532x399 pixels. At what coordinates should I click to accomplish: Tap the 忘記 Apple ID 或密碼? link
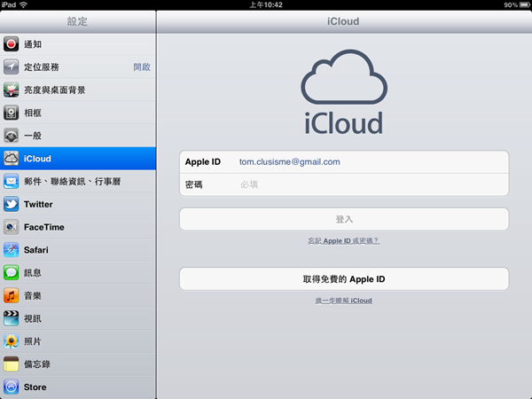[344, 241]
